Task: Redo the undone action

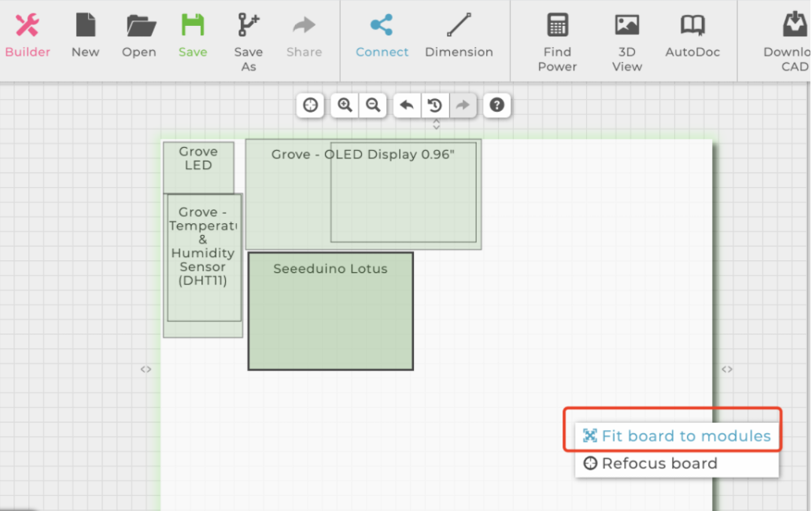Action: click(x=463, y=105)
